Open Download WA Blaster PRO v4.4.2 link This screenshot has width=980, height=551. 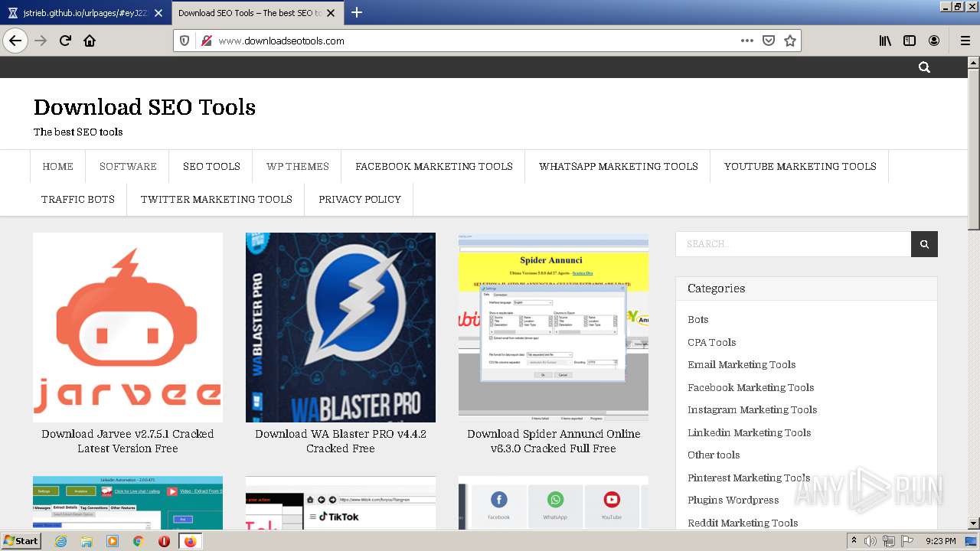341,441
